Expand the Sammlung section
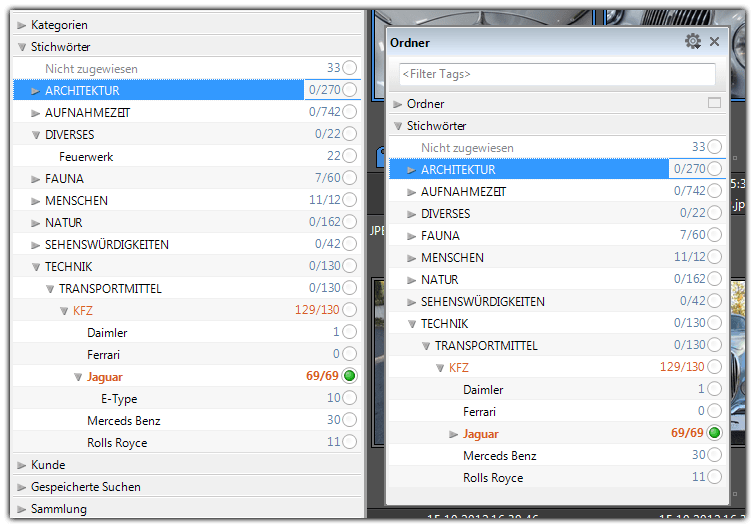The image size is (755, 528). (x=22, y=509)
